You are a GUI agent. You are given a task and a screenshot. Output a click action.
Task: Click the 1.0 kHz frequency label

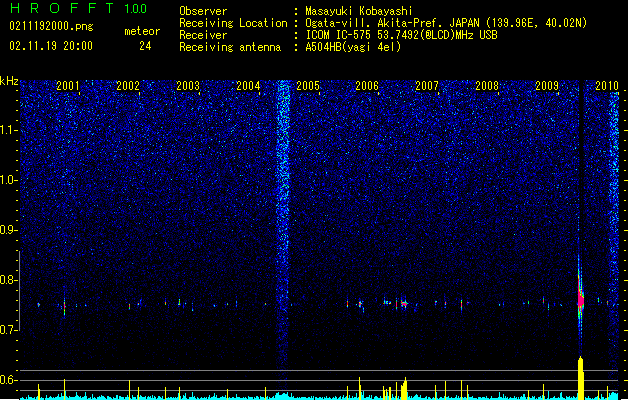point(9,180)
